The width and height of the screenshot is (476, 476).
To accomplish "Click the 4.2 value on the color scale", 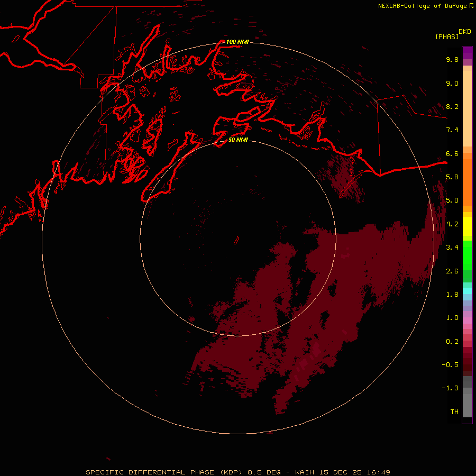I will (x=452, y=224).
